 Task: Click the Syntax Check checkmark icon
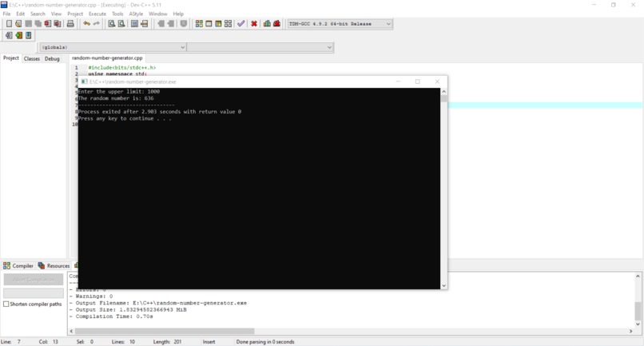(x=241, y=24)
